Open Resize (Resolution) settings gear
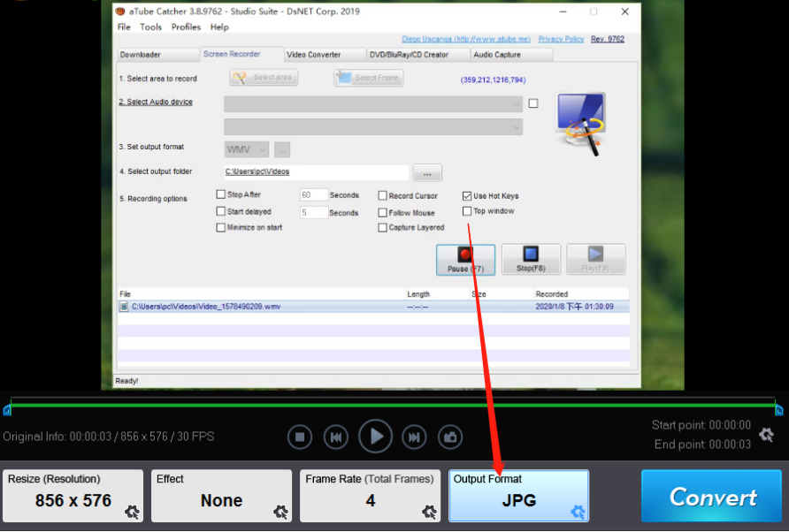This screenshot has width=789, height=532. coord(132,512)
